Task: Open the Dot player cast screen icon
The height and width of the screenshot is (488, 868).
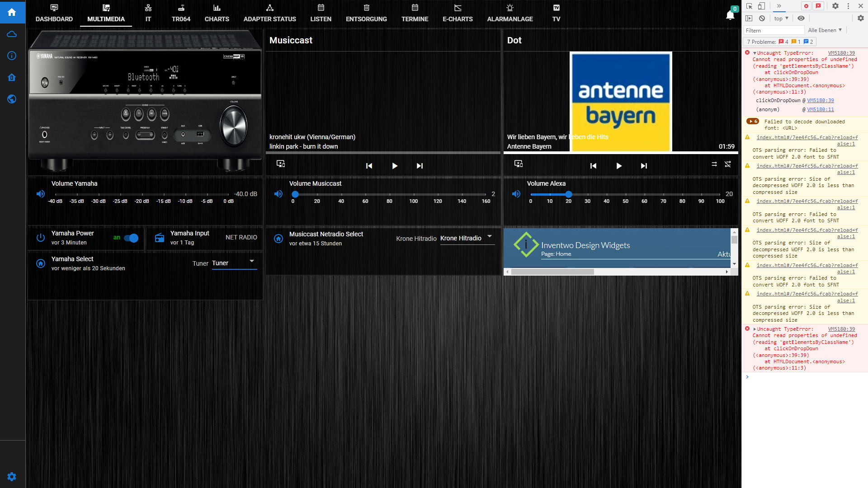Action: (x=519, y=164)
